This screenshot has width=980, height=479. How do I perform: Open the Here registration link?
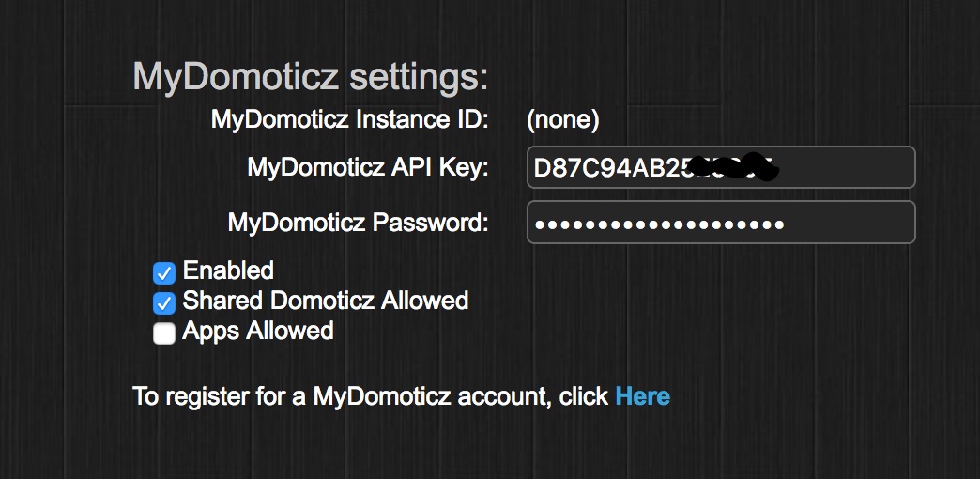tap(642, 396)
